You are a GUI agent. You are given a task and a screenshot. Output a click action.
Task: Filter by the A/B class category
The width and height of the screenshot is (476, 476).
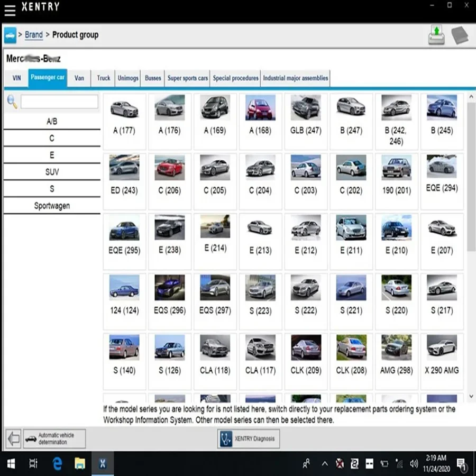[x=52, y=122]
